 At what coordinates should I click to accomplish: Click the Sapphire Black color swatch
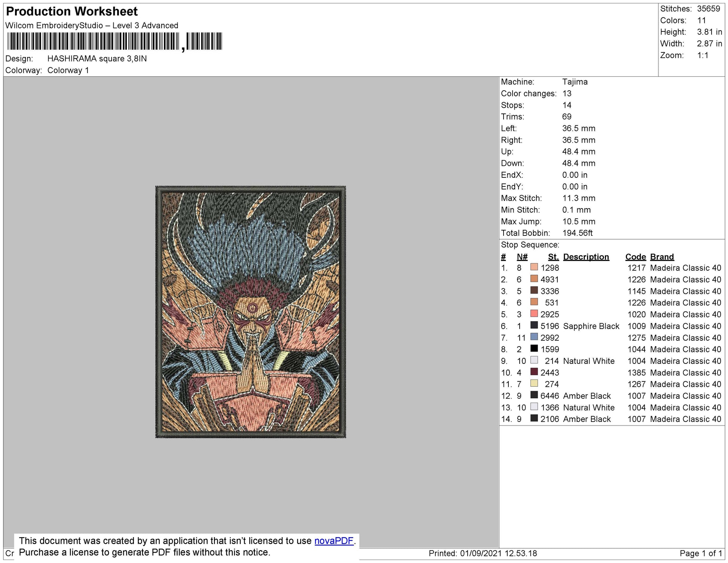534,325
